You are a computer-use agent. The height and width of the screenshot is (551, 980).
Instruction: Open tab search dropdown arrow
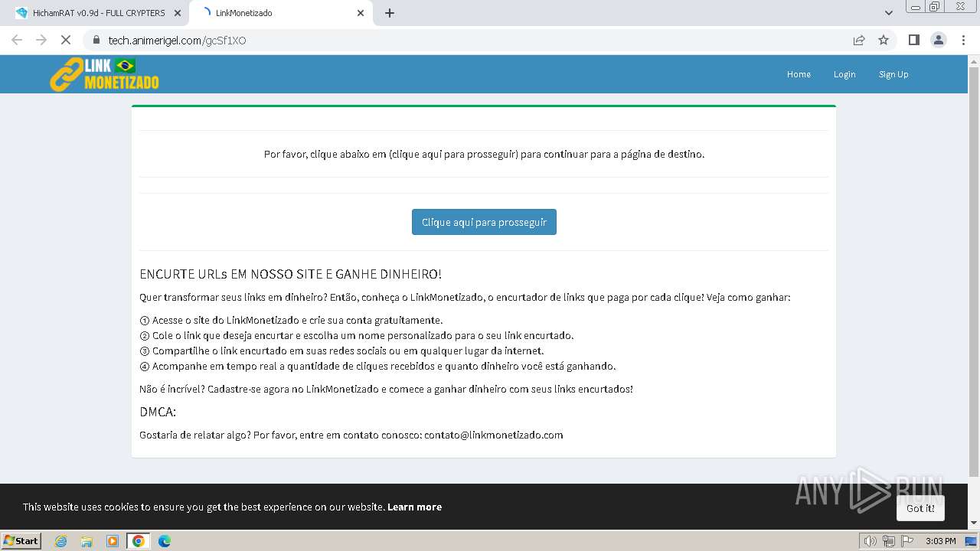point(888,13)
